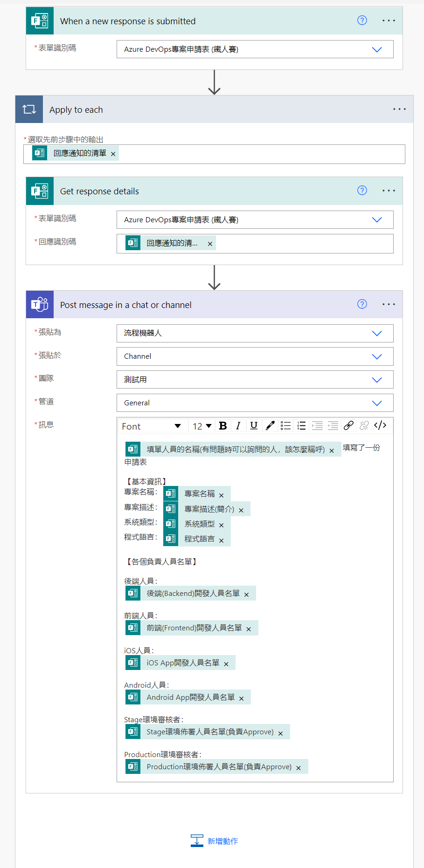424x868 pixels.
Task: Remove the 前端(Frontend)開發人員名單 token
Action: (x=249, y=629)
